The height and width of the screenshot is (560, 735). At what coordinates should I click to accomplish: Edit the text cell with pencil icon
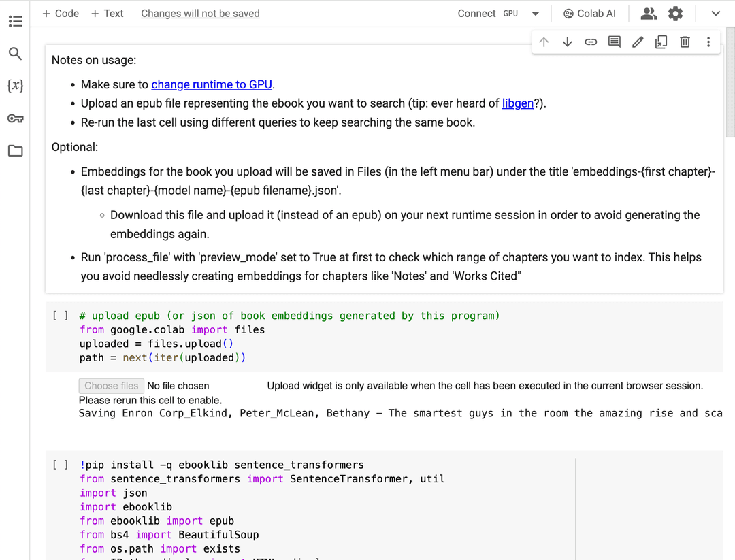point(638,42)
